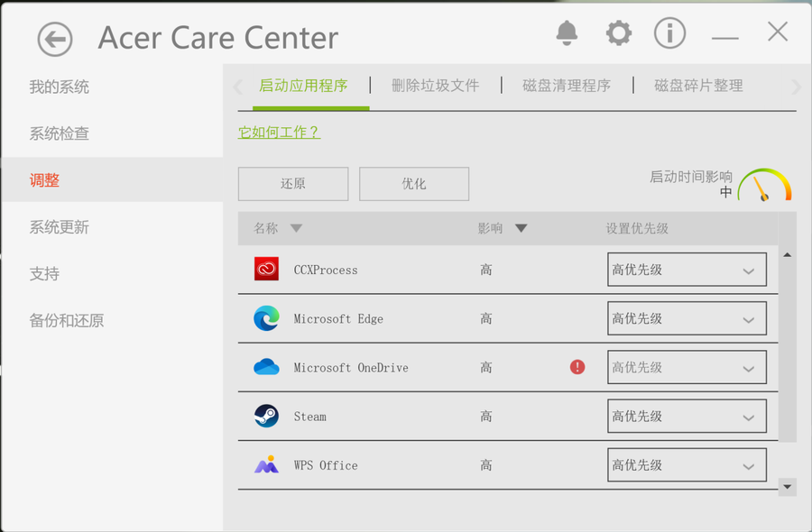Open priority dropdown for CCXProcess
Image resolution: width=812 pixels, height=532 pixels.
pos(687,270)
